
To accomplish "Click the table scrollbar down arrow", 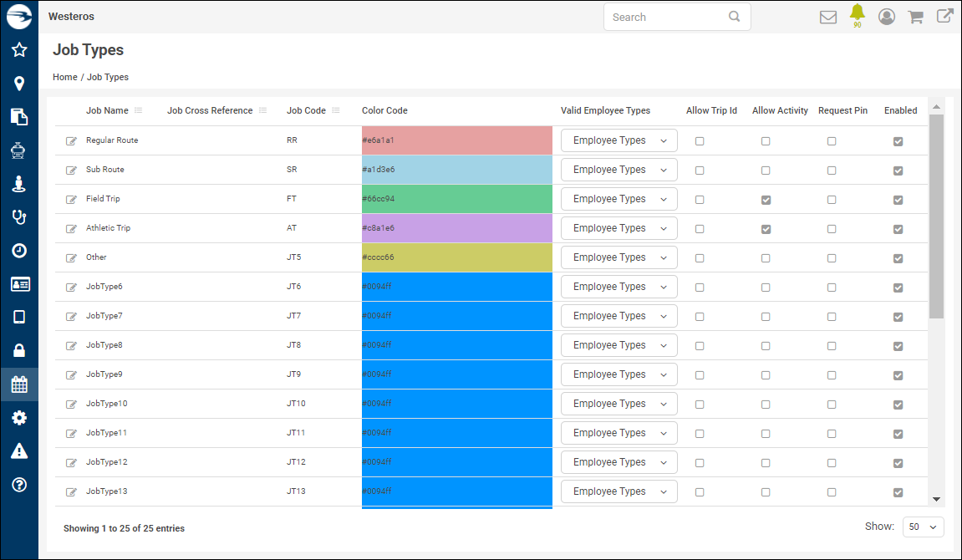I will (x=936, y=499).
